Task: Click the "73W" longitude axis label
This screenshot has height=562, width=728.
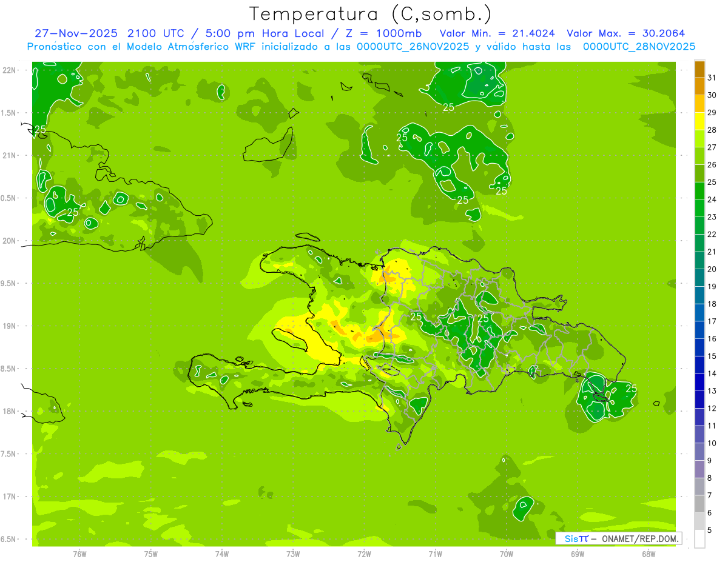Action: pyautogui.click(x=293, y=554)
